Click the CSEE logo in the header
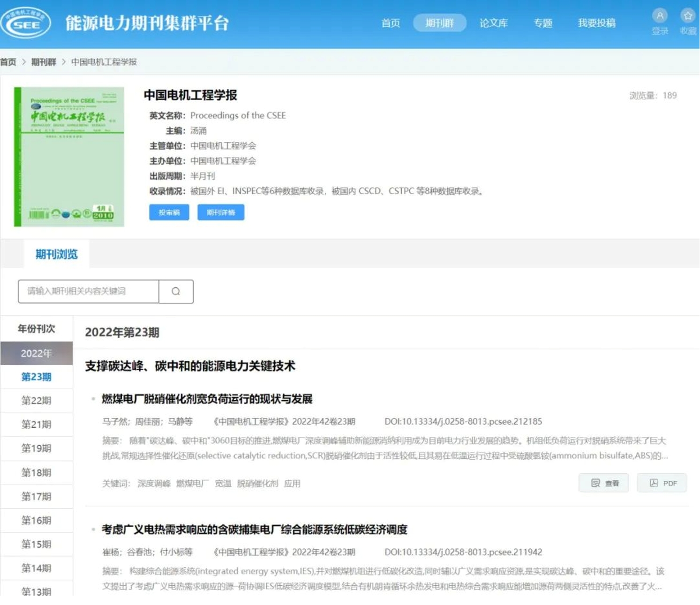700x605 pixels. point(26,23)
